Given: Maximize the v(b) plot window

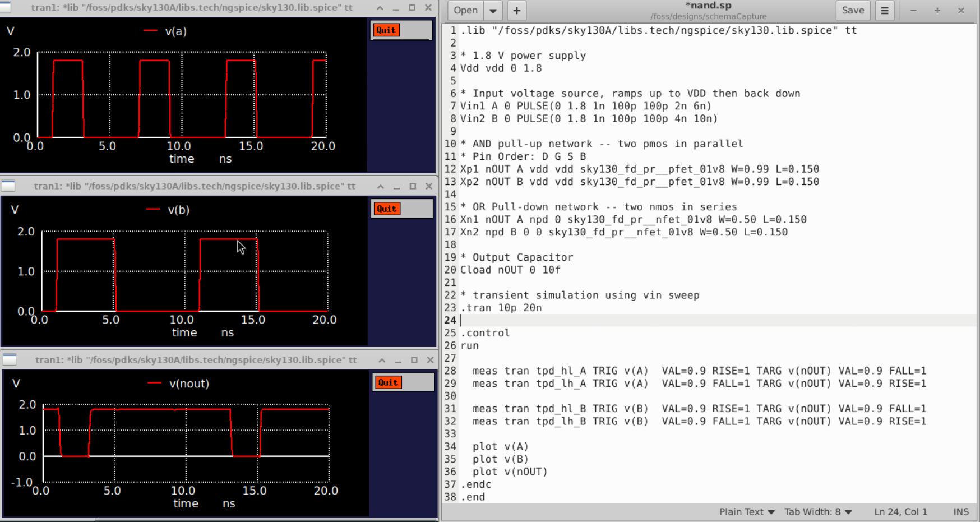Looking at the screenshot, I should click(x=413, y=186).
